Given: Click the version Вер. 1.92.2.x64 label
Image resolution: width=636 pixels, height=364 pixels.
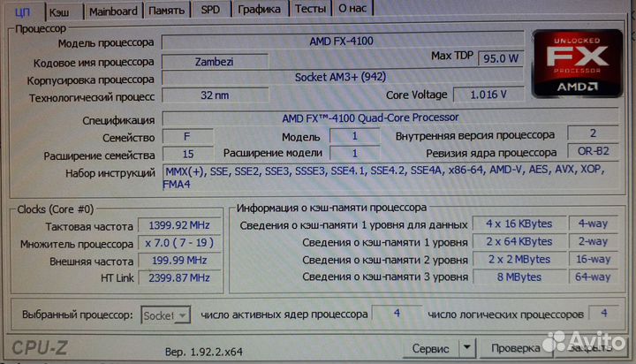Looking at the screenshot, I should [x=204, y=352].
